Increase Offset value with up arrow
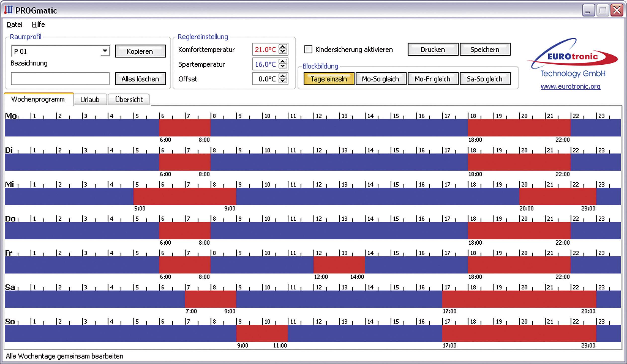Viewport: 627px width, 364px height. [282, 76]
